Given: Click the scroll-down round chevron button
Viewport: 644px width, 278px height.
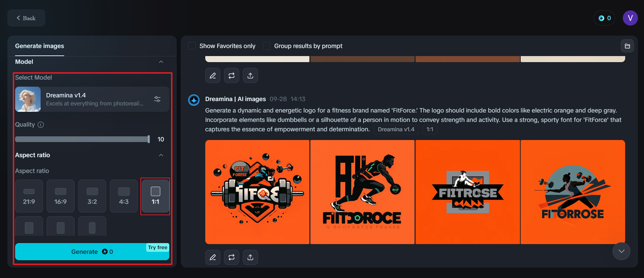Looking at the screenshot, I should point(621,251).
